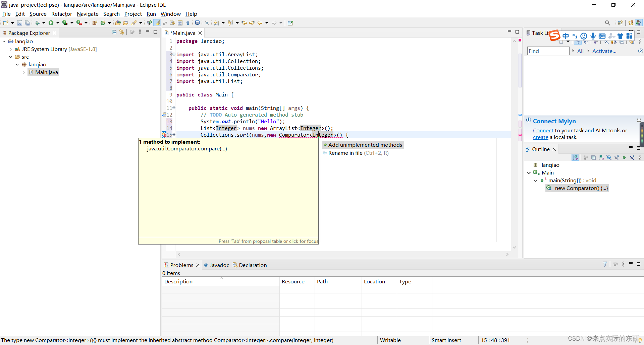
Task: Open Java Search using the flashlight icon
Action: 135,23
